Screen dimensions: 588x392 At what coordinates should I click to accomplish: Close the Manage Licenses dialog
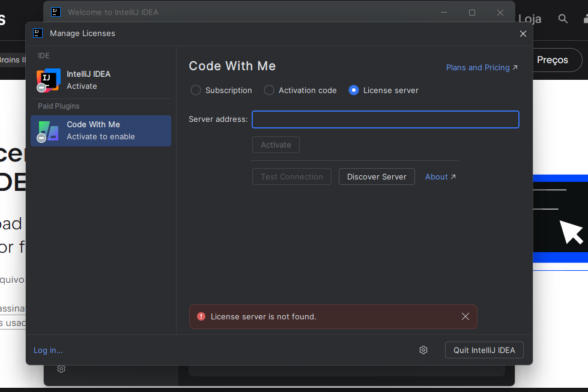click(523, 34)
